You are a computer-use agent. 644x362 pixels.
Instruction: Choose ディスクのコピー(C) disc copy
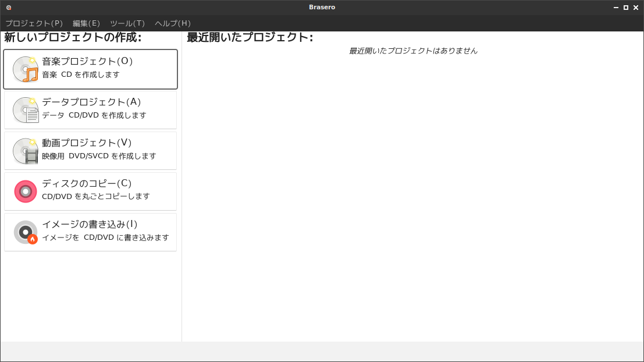pyautogui.click(x=90, y=191)
